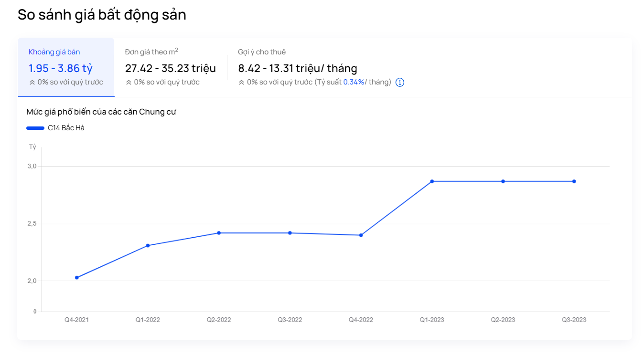Click the 3,0 y-axis label

tap(32, 167)
